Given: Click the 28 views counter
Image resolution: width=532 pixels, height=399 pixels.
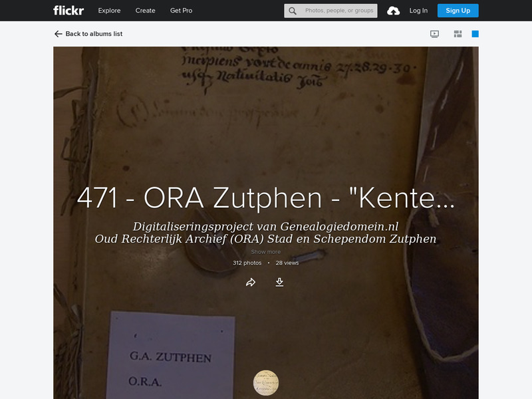Looking at the screenshot, I should (x=288, y=262).
